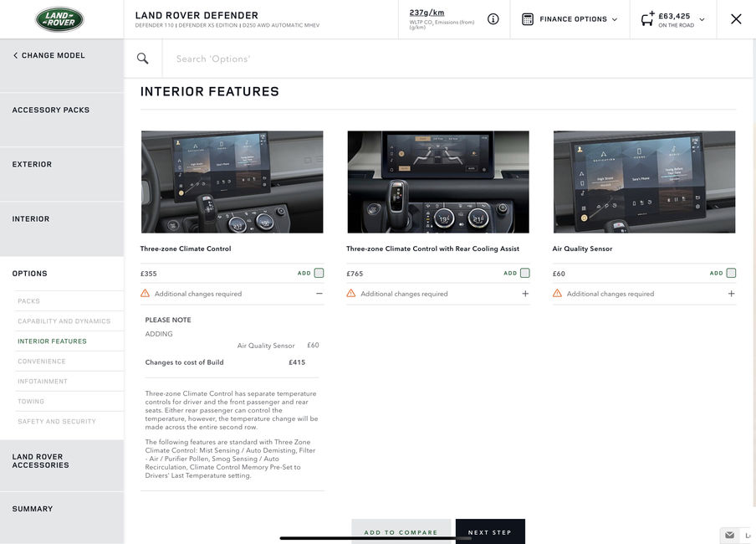Click Change Model link
The image size is (756, 544).
click(53, 55)
